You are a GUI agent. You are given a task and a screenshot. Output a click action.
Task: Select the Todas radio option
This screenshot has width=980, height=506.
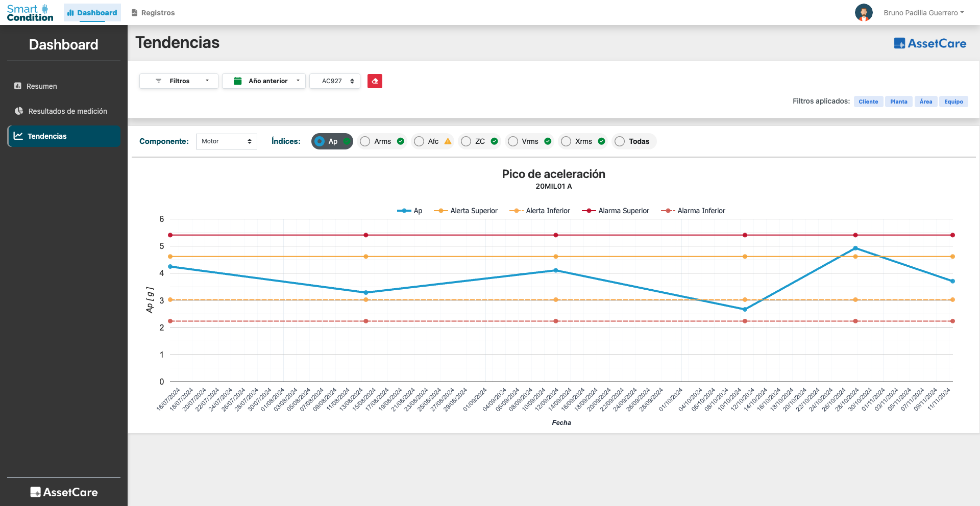pos(620,141)
